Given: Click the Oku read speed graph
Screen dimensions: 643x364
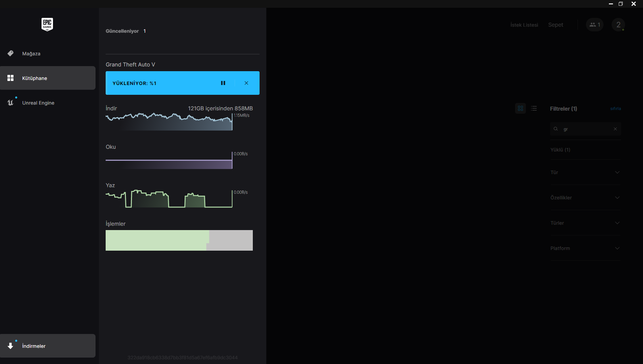Looking at the screenshot, I should click(169, 161).
